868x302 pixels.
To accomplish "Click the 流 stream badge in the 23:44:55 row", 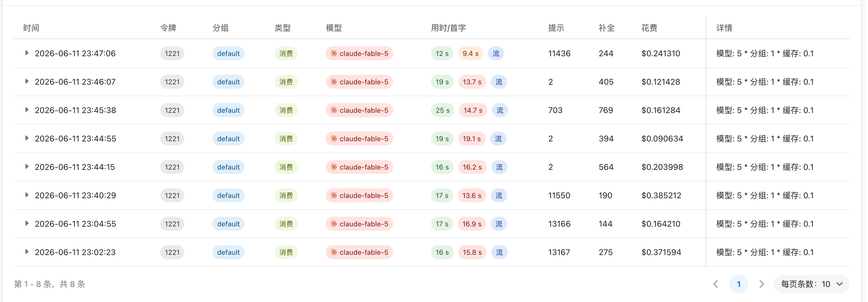I will pos(498,139).
